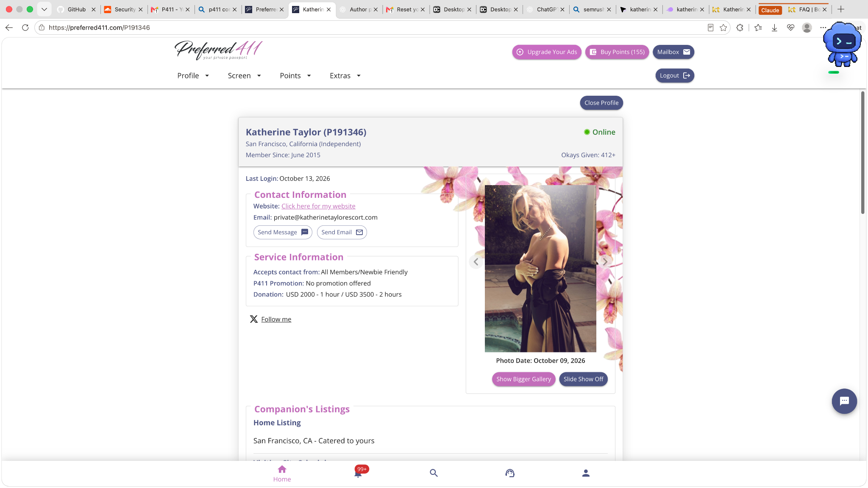Open the tab list dropdown arrow
This screenshot has width=868, height=488.
(44, 9)
